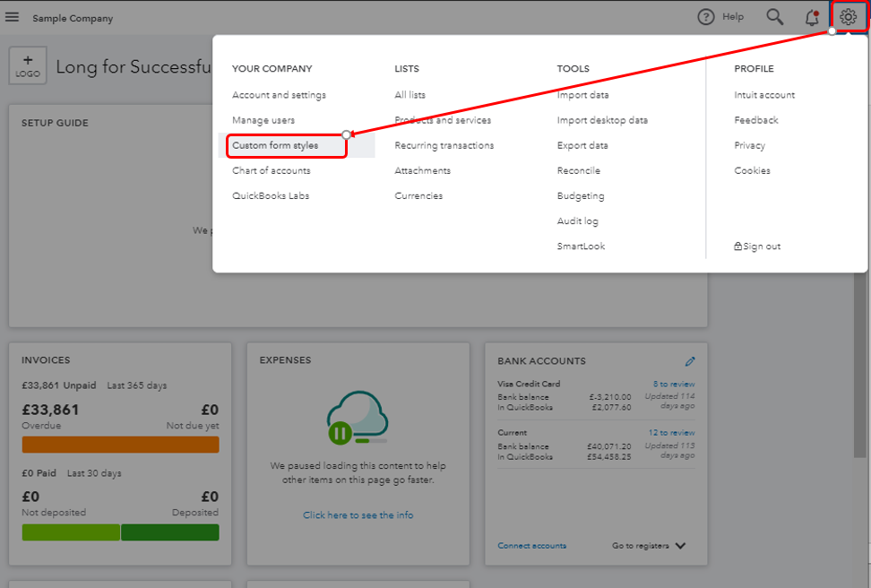Click the 8 to review link
This screenshot has height=588, width=871.
674,384
